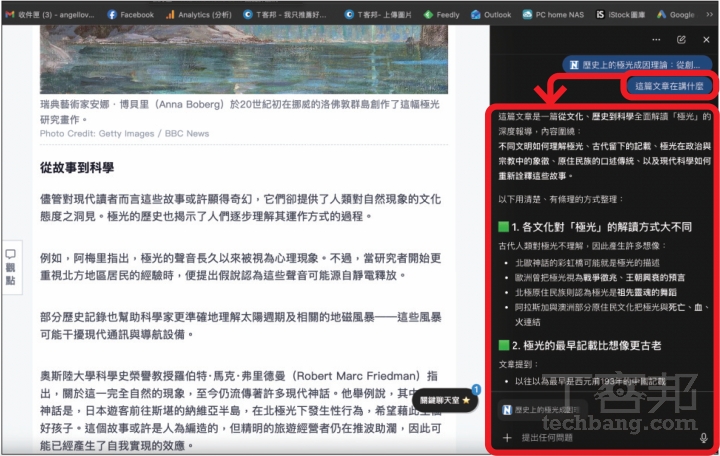The height and width of the screenshot is (456, 720).
Task: Open the T客邦- 上傳圖片 bookmark
Action: click(379, 15)
